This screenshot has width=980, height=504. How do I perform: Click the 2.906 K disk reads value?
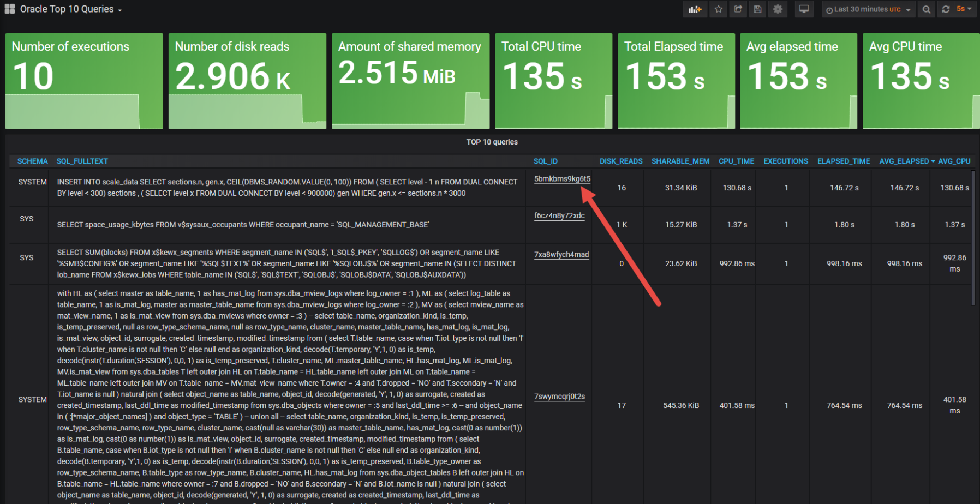click(x=233, y=76)
